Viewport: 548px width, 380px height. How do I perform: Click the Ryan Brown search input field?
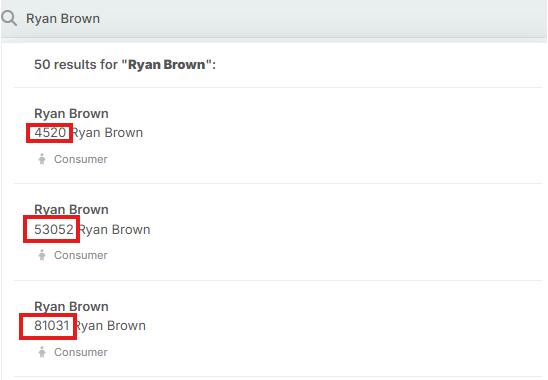(x=274, y=19)
